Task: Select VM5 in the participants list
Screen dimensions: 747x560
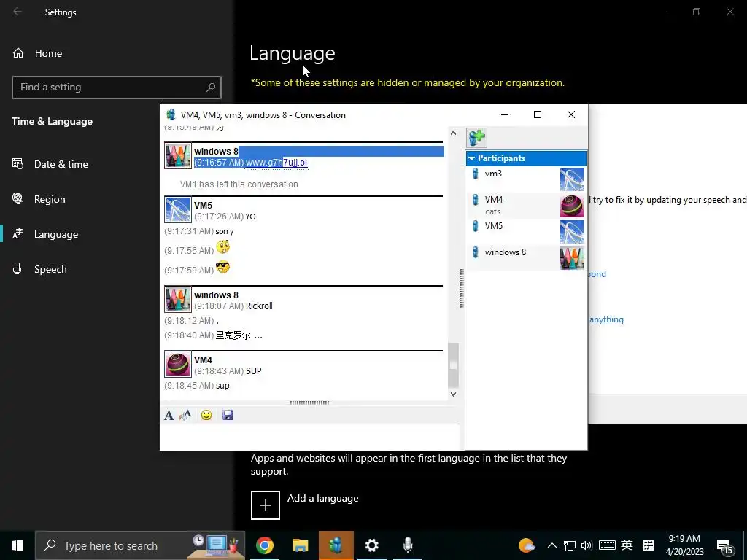Action: [x=526, y=231]
